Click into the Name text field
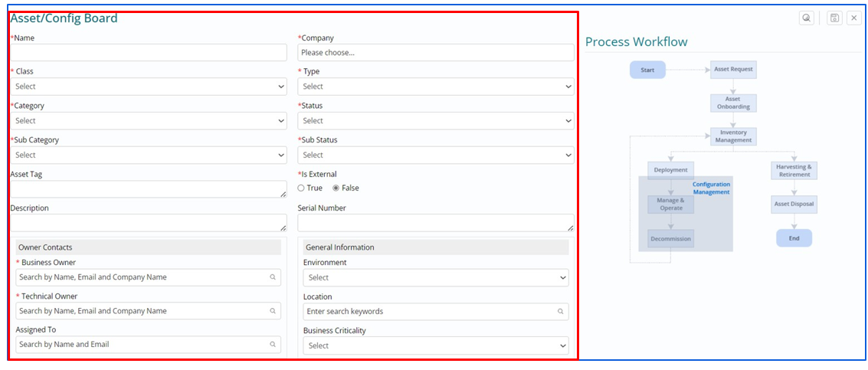868x370 pixels. tap(149, 53)
